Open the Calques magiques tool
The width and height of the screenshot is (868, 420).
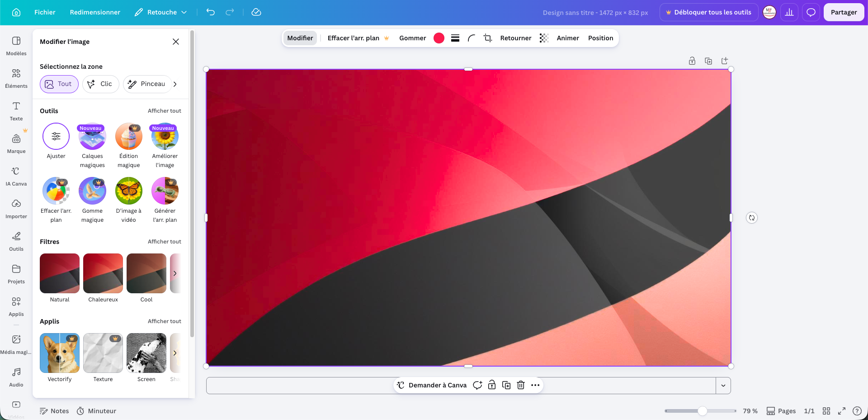92,146
